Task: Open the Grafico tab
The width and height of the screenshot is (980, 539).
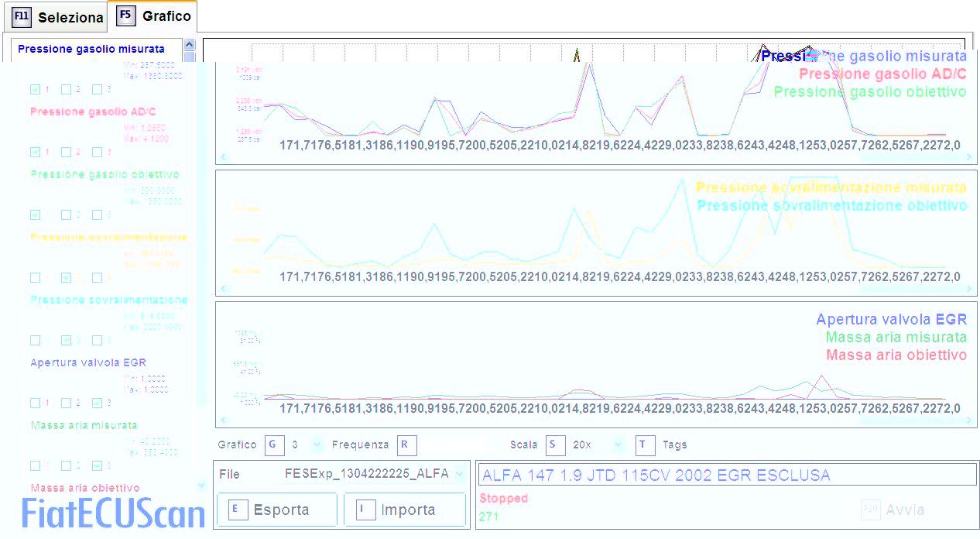Action: pos(152,16)
